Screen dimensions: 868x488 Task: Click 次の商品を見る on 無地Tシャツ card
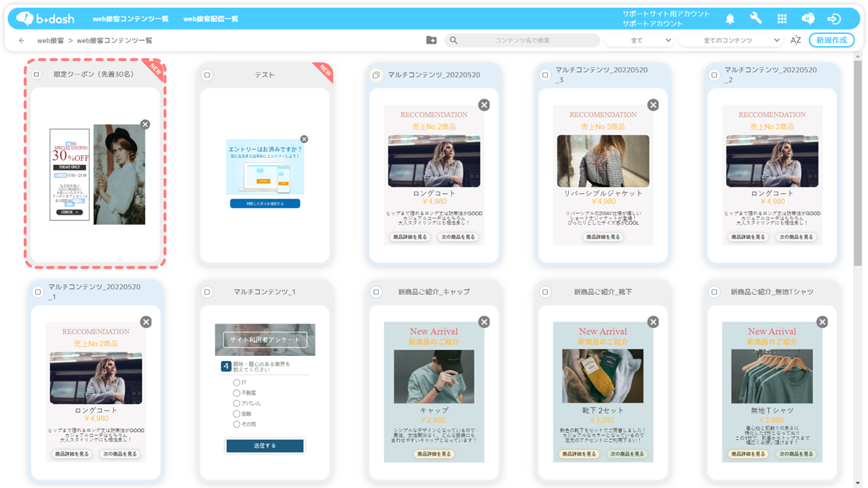click(x=796, y=454)
